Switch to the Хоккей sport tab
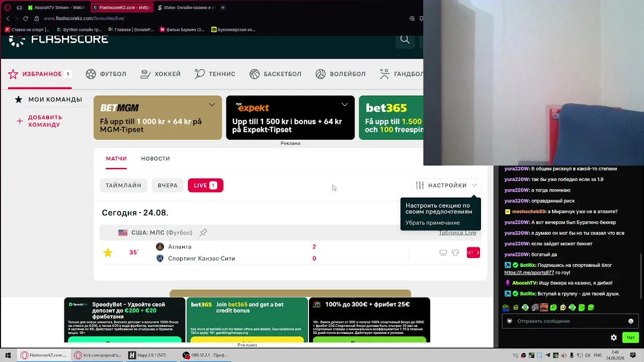 pos(160,74)
